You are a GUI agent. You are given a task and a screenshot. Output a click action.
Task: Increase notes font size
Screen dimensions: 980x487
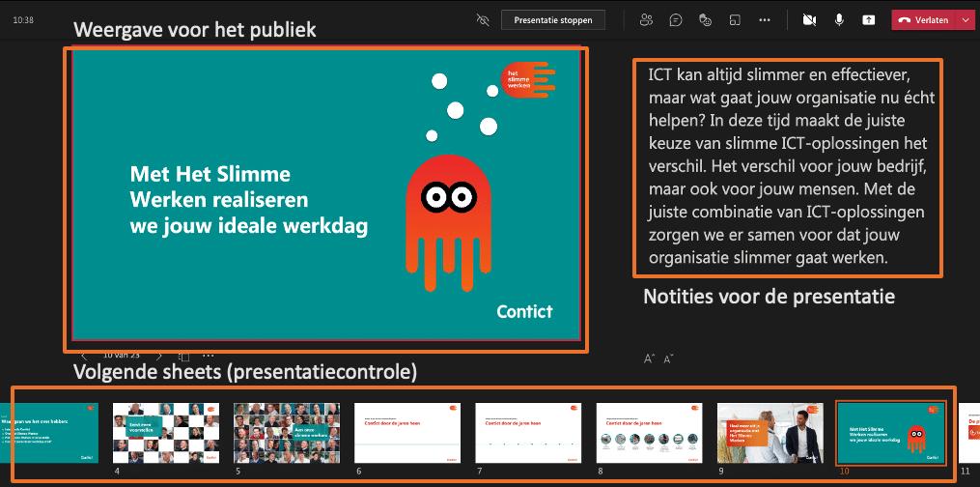[649, 358]
